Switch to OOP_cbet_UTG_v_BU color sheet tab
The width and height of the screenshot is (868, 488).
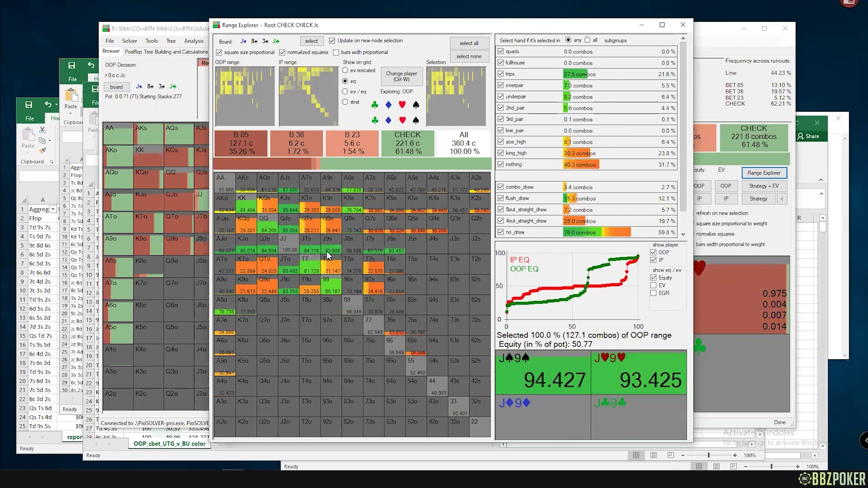(170, 444)
